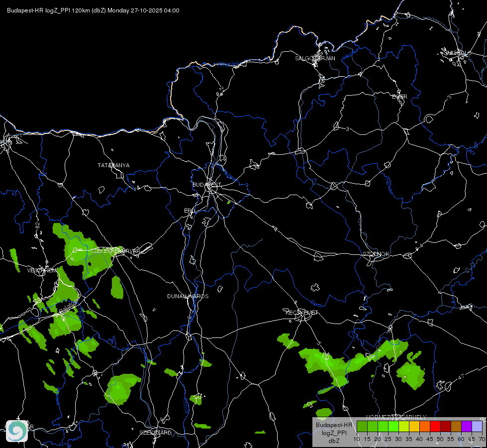Click the ERD town label

(190, 211)
